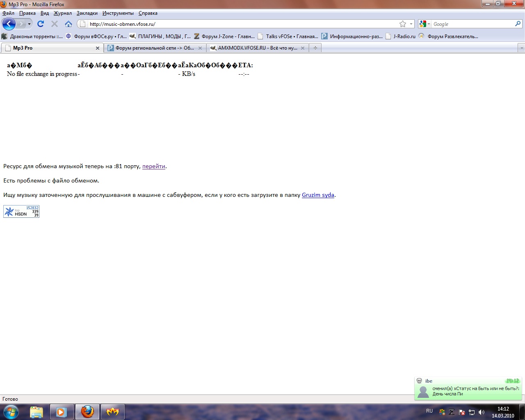The width and height of the screenshot is (525, 420).
Task: Open a new tab with plus button
Action: tap(315, 48)
